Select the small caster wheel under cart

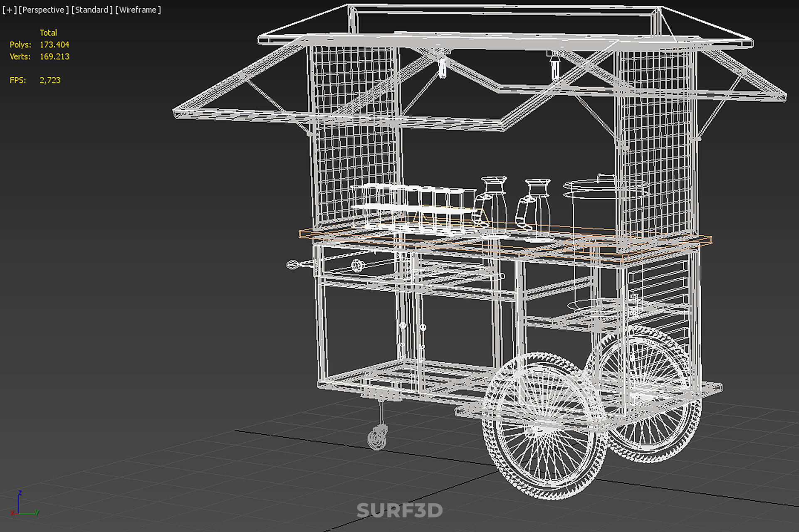tap(378, 437)
